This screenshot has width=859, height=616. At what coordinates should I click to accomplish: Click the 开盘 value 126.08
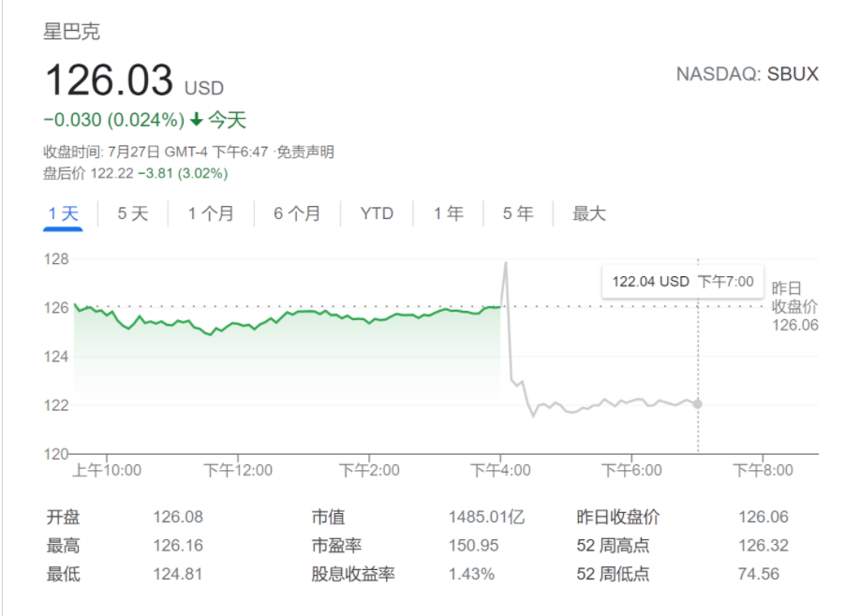click(x=178, y=517)
